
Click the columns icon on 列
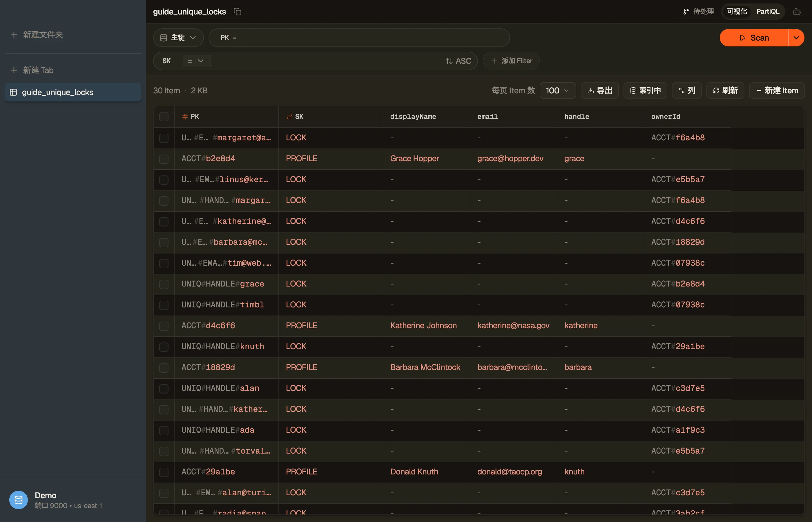click(x=681, y=90)
